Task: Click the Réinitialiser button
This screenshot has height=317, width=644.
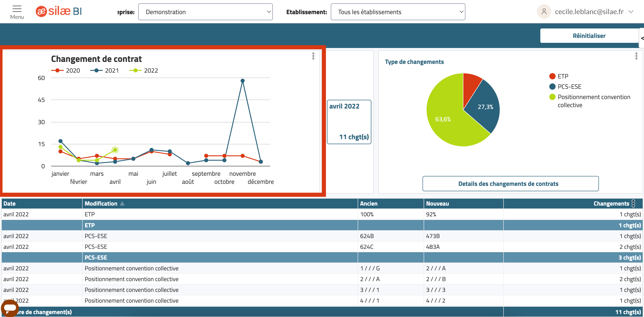Action: [x=589, y=36]
